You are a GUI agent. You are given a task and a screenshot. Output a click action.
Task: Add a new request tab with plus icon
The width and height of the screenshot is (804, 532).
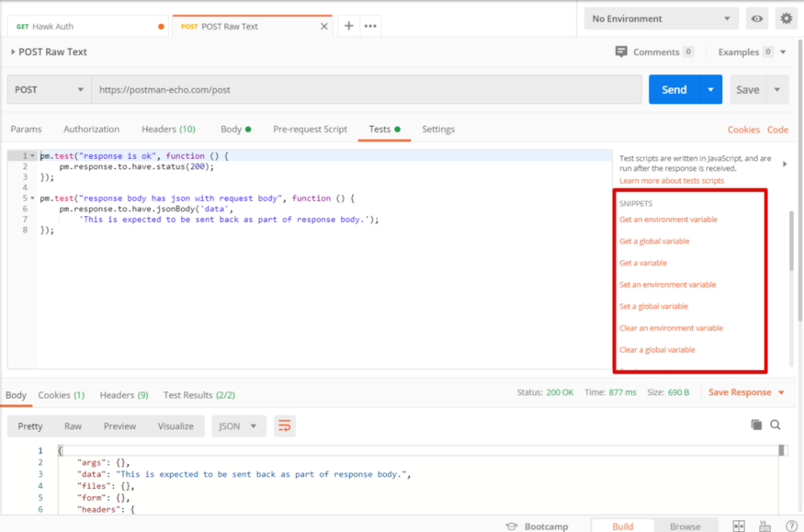pos(348,26)
